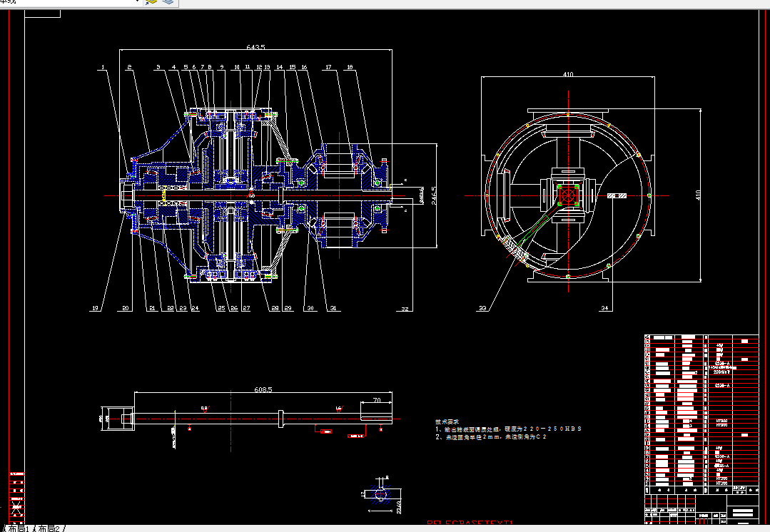770x532 pixels.
Task: Select part balloon number 28
Action: 275,308
